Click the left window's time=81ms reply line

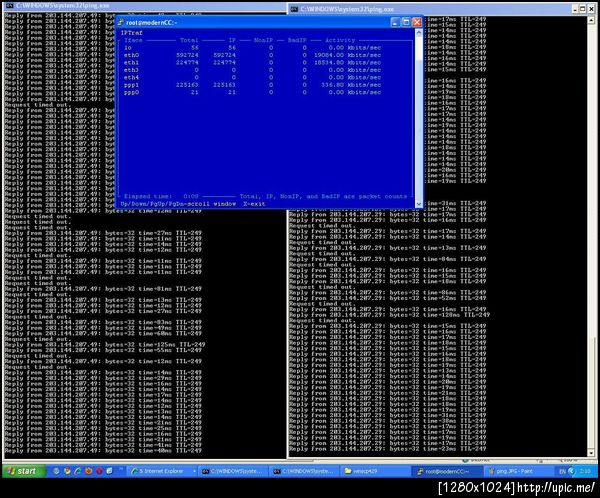pyautogui.click(x=103, y=289)
